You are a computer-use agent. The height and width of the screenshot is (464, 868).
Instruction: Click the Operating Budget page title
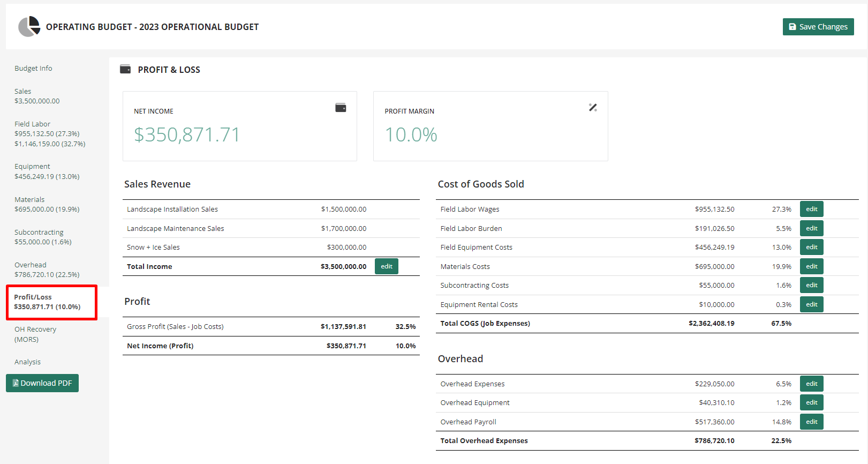coord(152,27)
